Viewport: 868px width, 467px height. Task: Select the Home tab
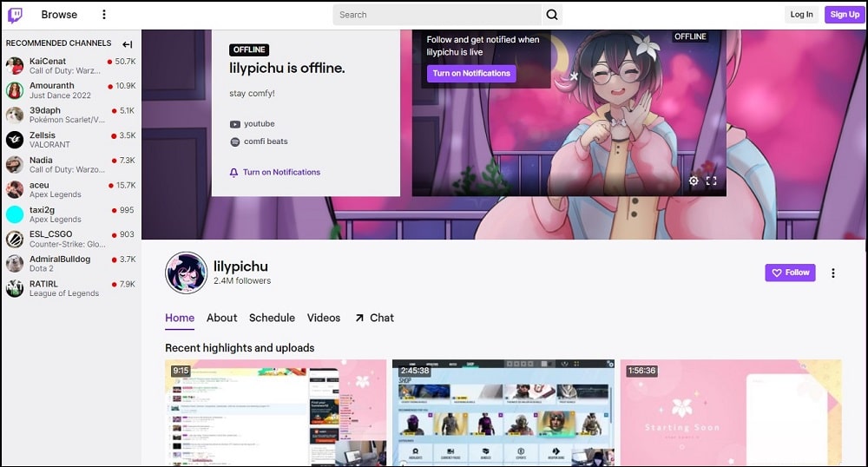180,319
